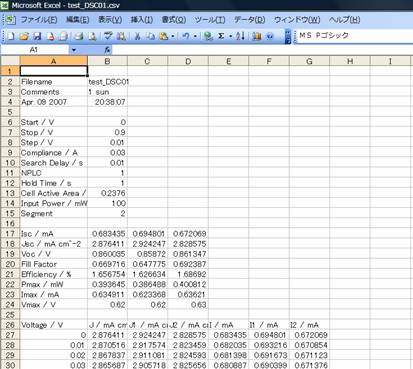Open the ファイル(F) menu
The height and width of the screenshot is (369, 413).
click(x=39, y=20)
